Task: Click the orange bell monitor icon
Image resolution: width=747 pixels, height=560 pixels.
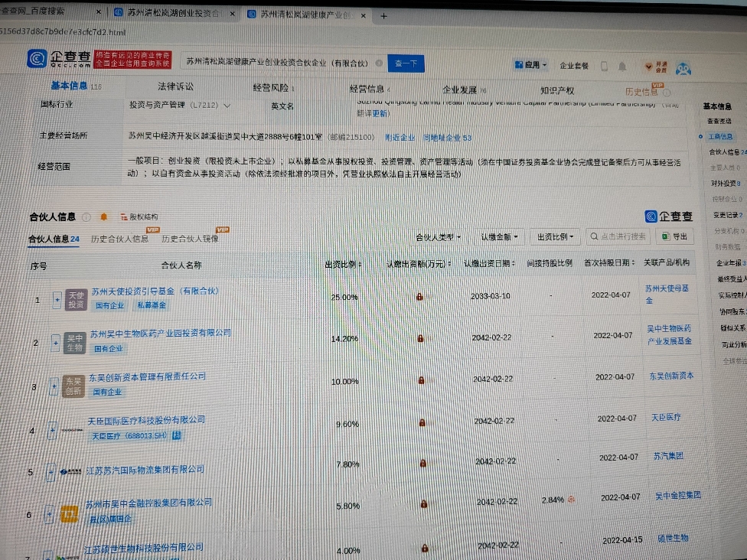Action: point(103,217)
